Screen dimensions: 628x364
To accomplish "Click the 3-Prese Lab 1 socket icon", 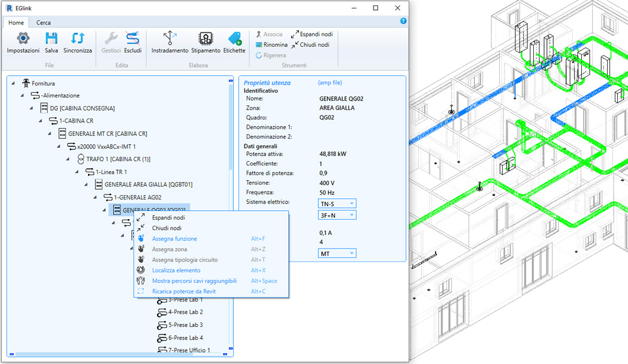I will (162, 300).
